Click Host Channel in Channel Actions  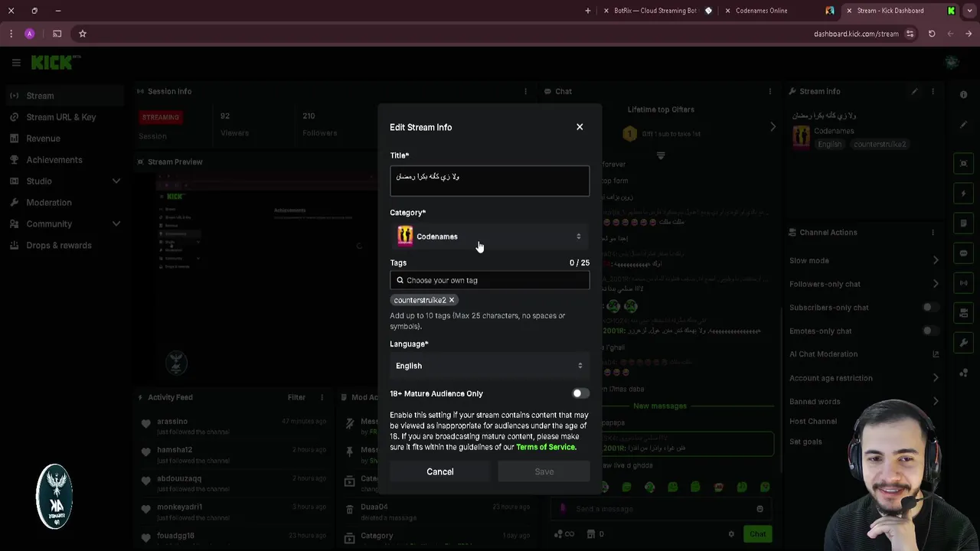point(813,422)
